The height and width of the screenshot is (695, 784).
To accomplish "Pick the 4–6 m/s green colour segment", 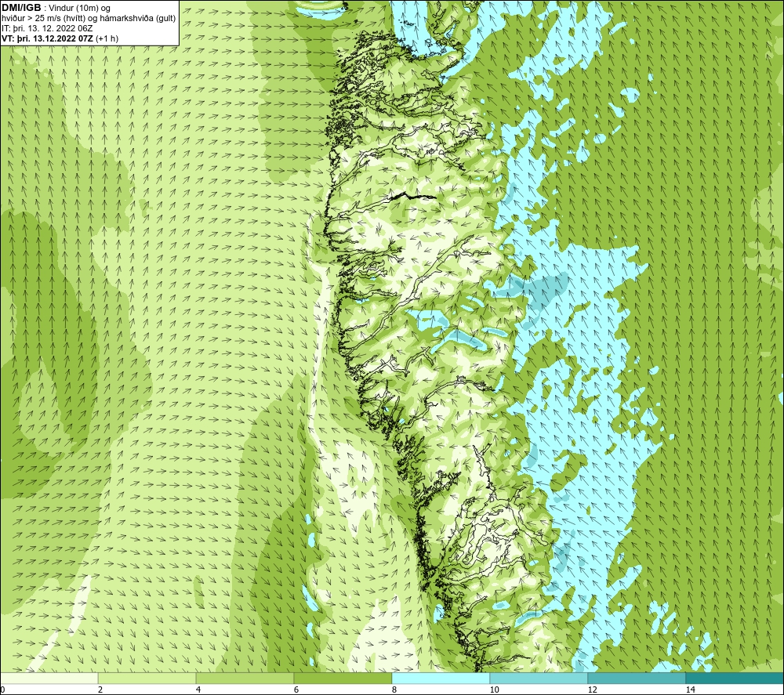I will 245,678.
